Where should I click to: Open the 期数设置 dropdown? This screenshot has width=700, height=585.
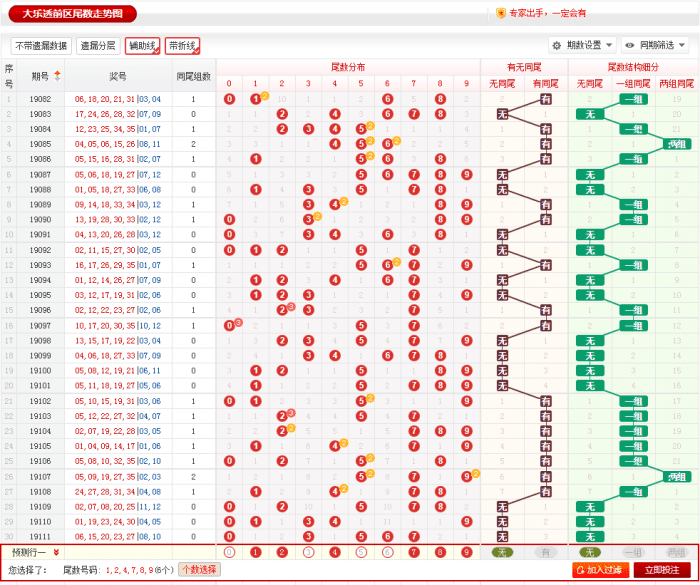[583, 46]
